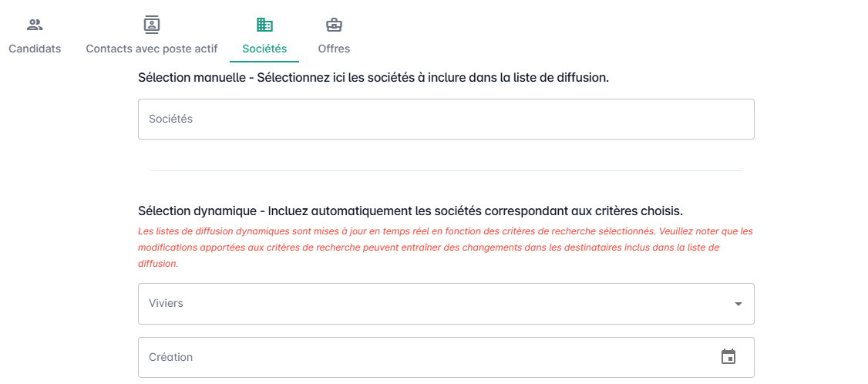Click the Contacts badge icon
868x384 pixels.
152,25
